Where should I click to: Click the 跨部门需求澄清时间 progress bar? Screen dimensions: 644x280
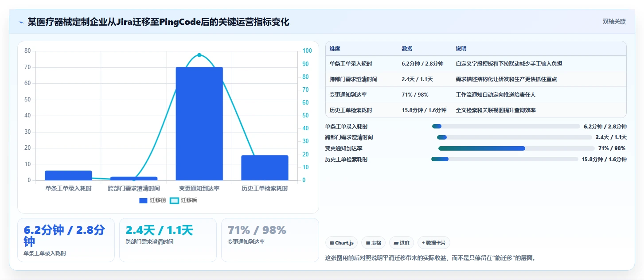514,137
